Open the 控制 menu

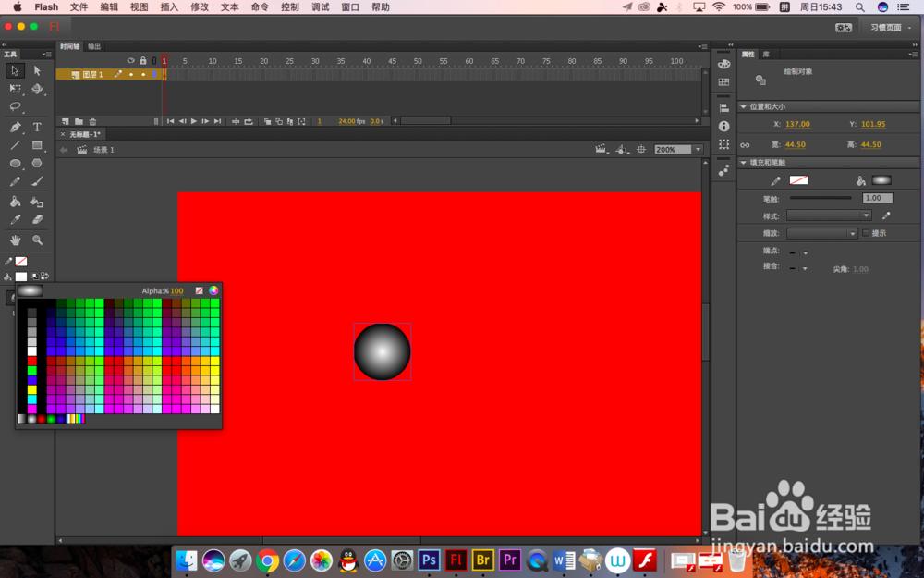pos(290,7)
